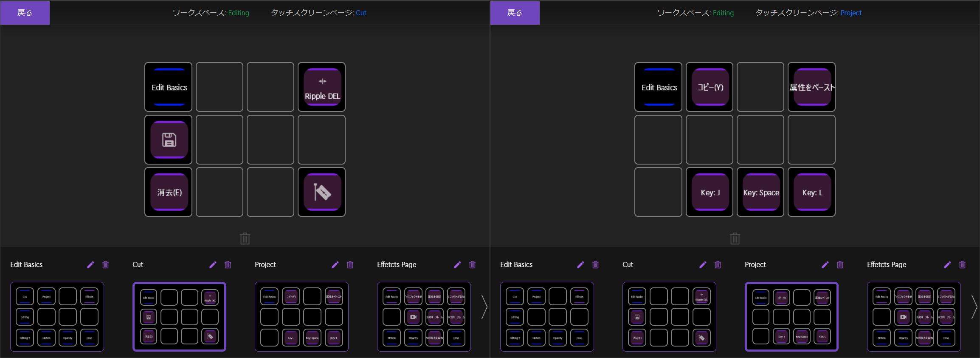Delete the Project page in right panel

[840, 265]
